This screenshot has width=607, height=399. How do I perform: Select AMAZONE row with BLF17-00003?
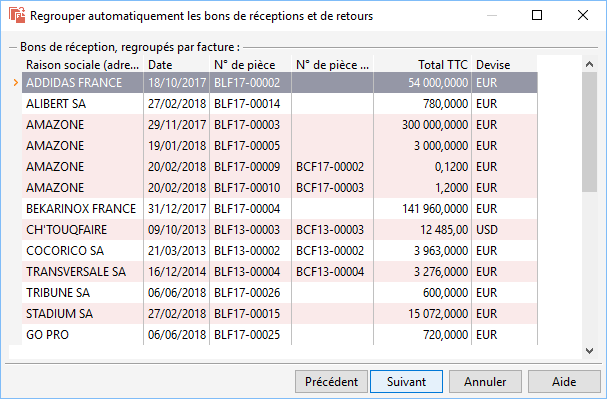[x=279, y=125]
